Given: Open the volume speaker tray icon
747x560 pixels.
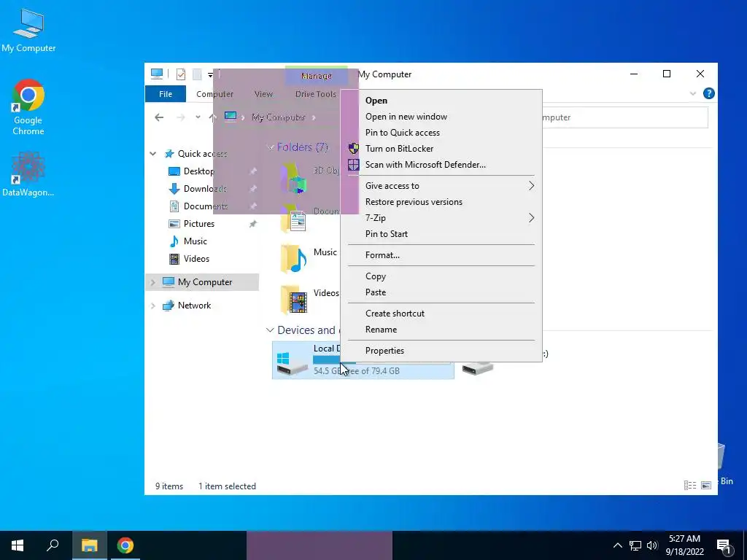Looking at the screenshot, I should pos(652,545).
